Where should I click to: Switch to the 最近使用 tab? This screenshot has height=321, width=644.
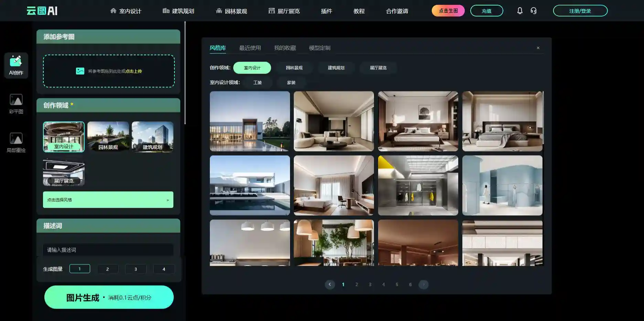250,48
